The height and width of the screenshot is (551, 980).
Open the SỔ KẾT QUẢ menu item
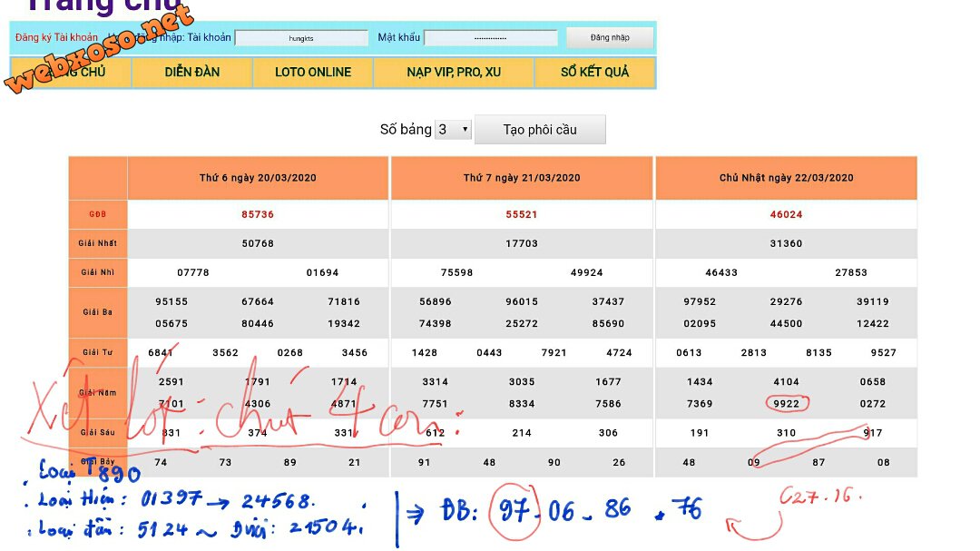tap(595, 73)
